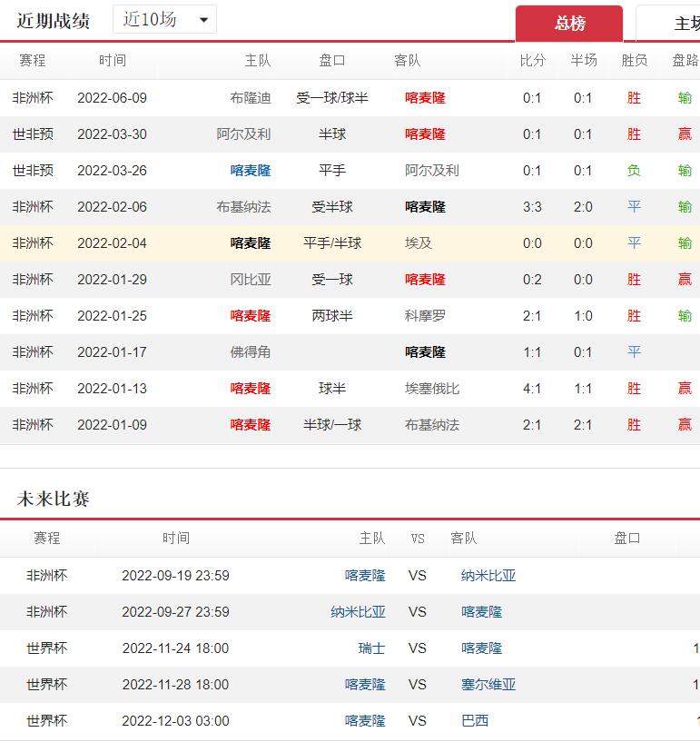
Task: Click the 比分 column header
Action: tap(533, 61)
